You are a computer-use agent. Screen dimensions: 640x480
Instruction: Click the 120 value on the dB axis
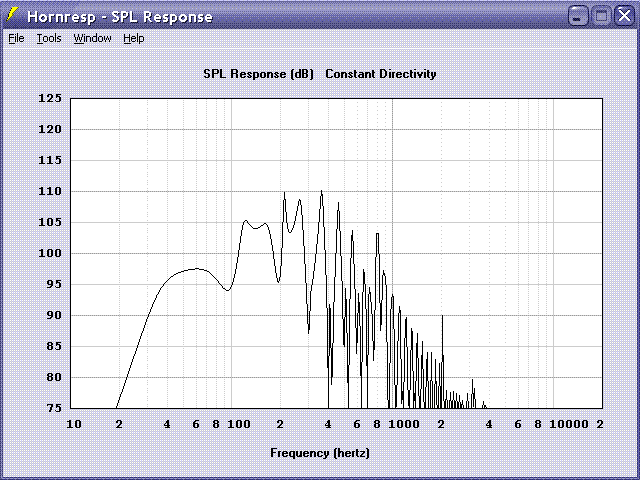[x=50, y=129]
